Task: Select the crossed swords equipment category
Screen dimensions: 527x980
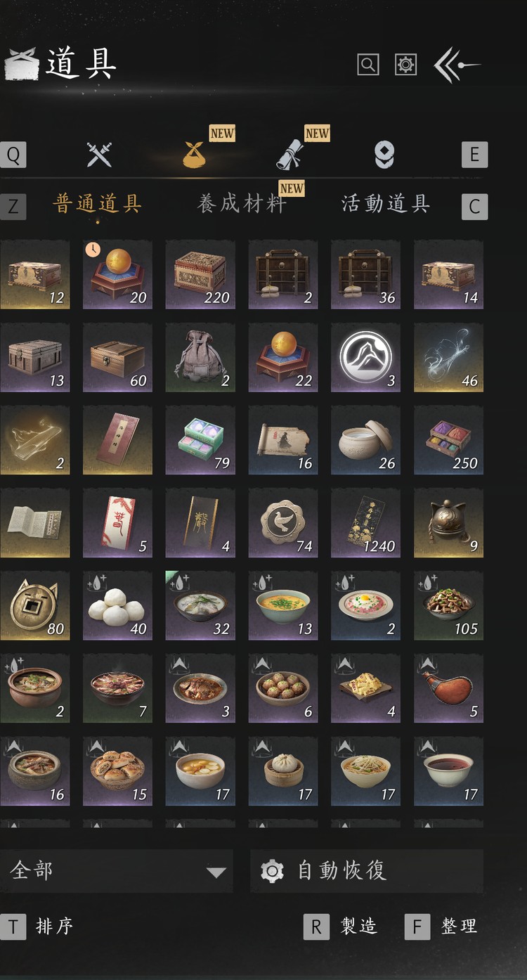Action: [99, 155]
